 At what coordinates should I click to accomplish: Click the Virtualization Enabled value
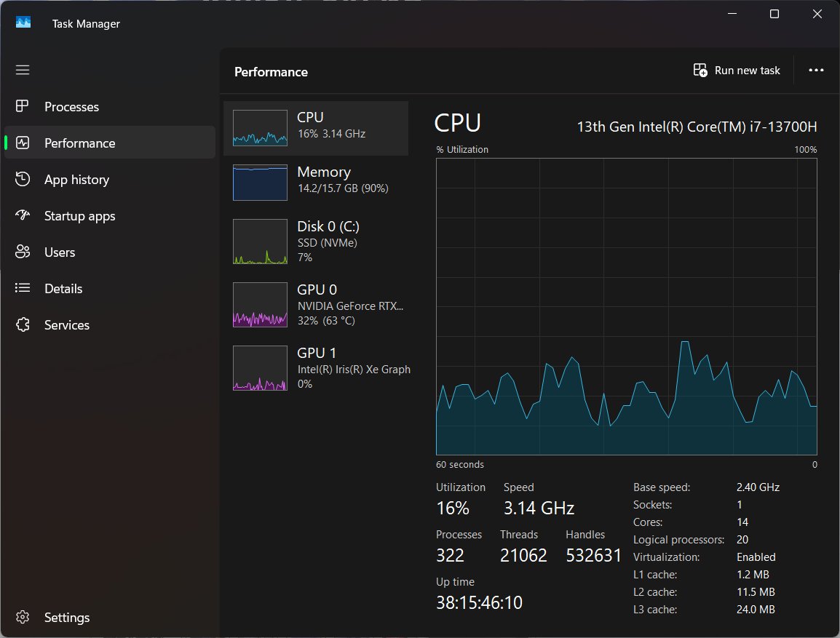tap(756, 557)
